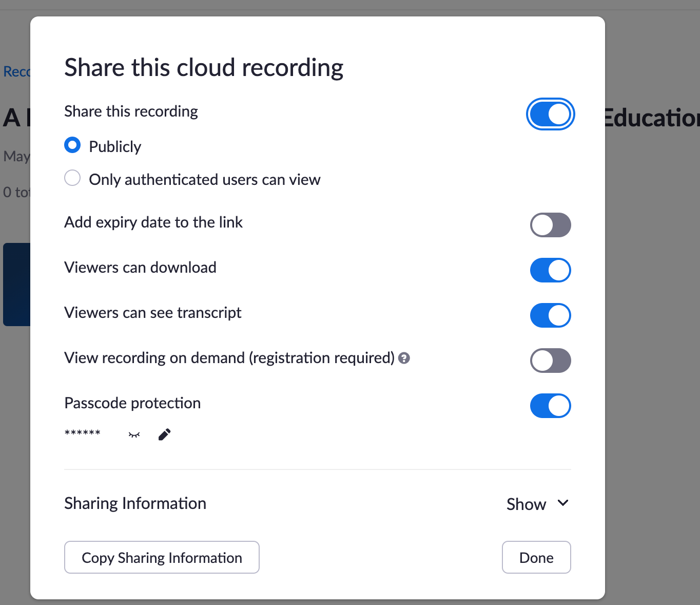Click the masked passcode asterisks

(x=83, y=433)
